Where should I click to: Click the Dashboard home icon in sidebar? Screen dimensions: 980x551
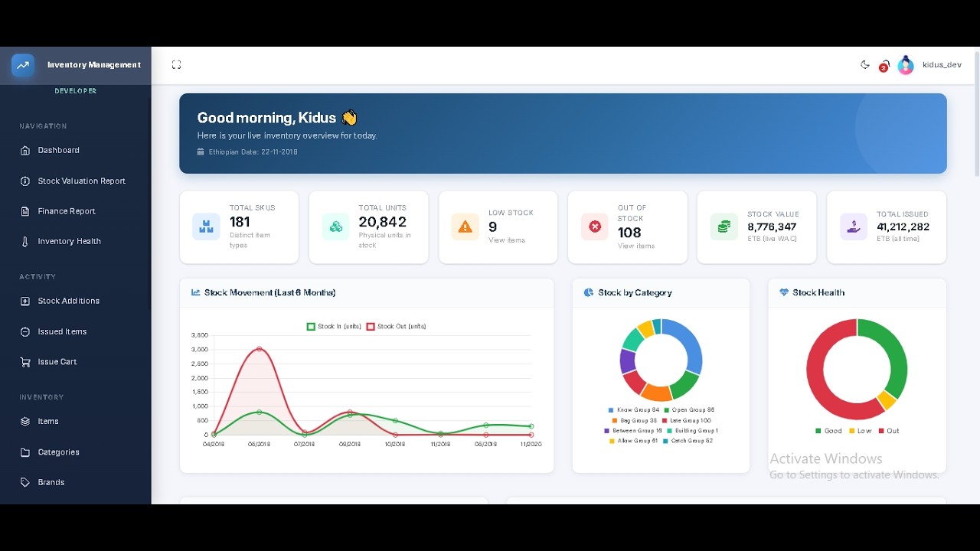[x=25, y=151]
